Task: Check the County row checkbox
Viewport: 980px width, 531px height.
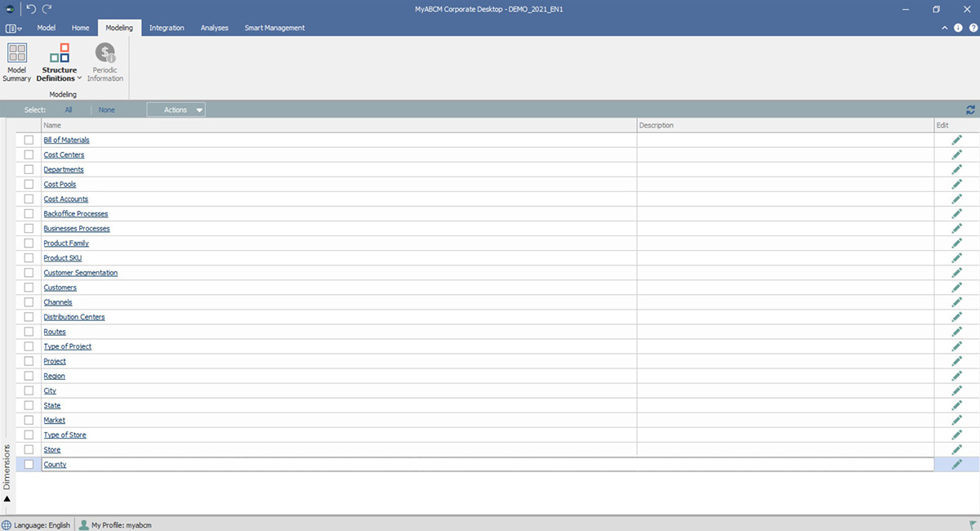Action: pyautogui.click(x=29, y=464)
